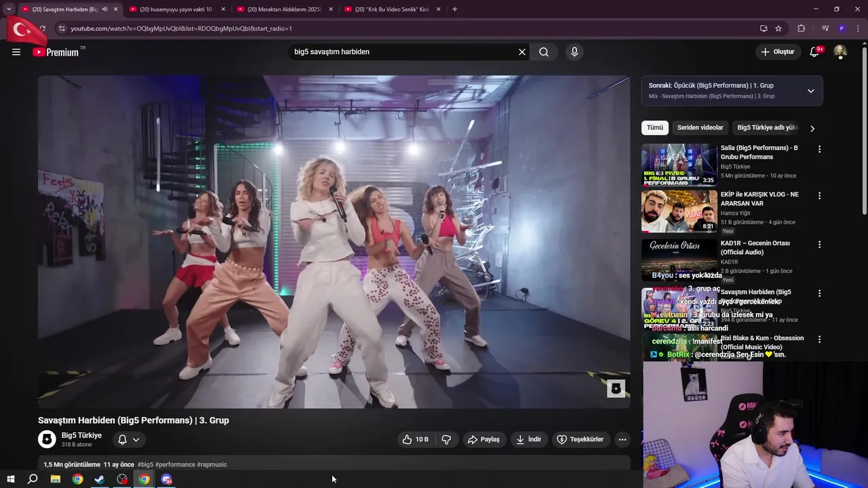Toggle notification bell for Big5 Türkiye
868x488 pixels.
click(x=129, y=440)
